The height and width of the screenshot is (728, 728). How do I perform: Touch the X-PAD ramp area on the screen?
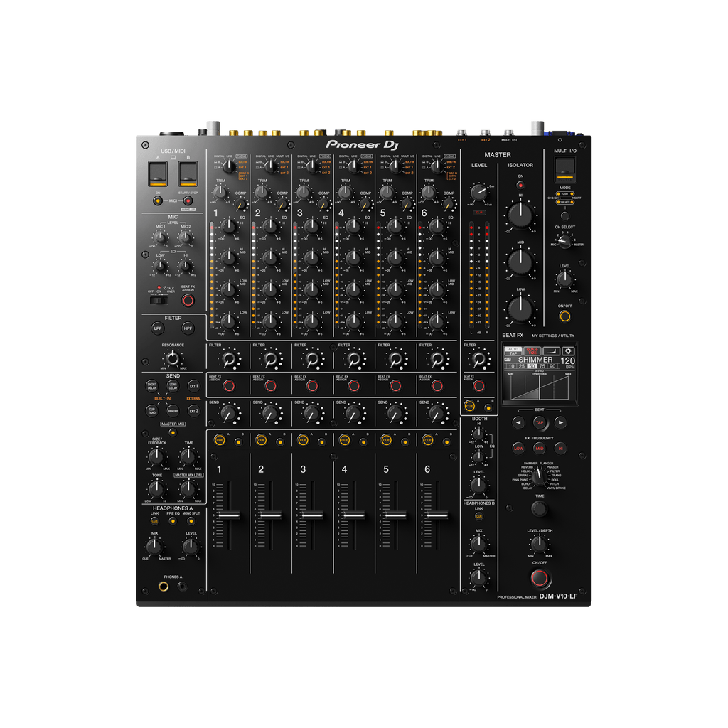click(x=540, y=387)
